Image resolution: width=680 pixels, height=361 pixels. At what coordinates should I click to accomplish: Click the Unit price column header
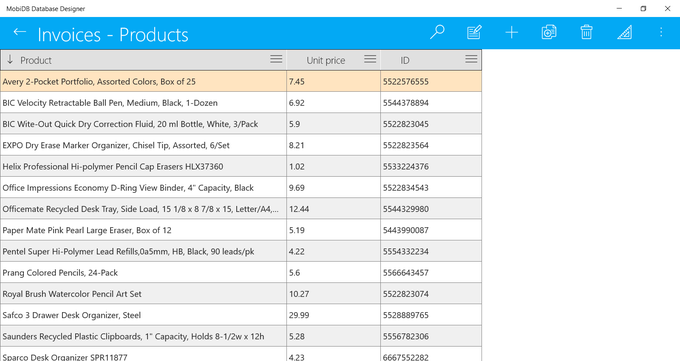[x=326, y=60]
